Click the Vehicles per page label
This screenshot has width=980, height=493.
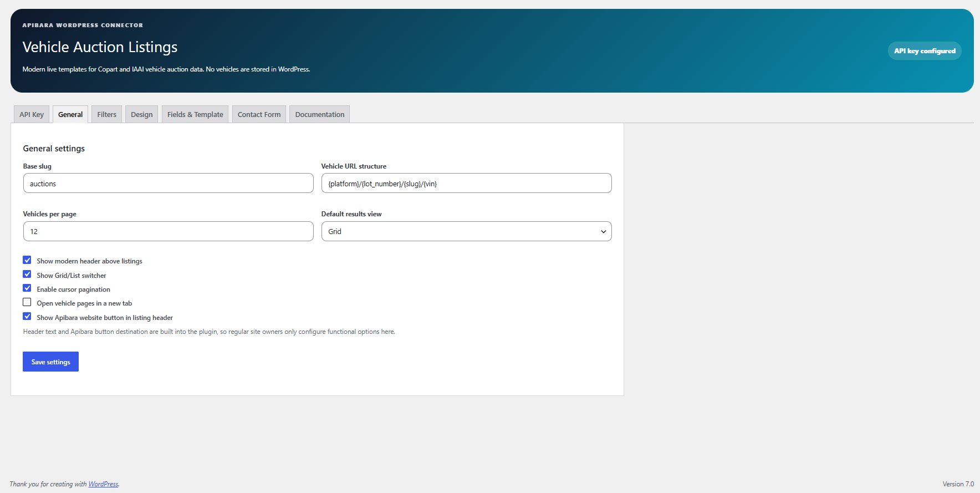point(50,214)
